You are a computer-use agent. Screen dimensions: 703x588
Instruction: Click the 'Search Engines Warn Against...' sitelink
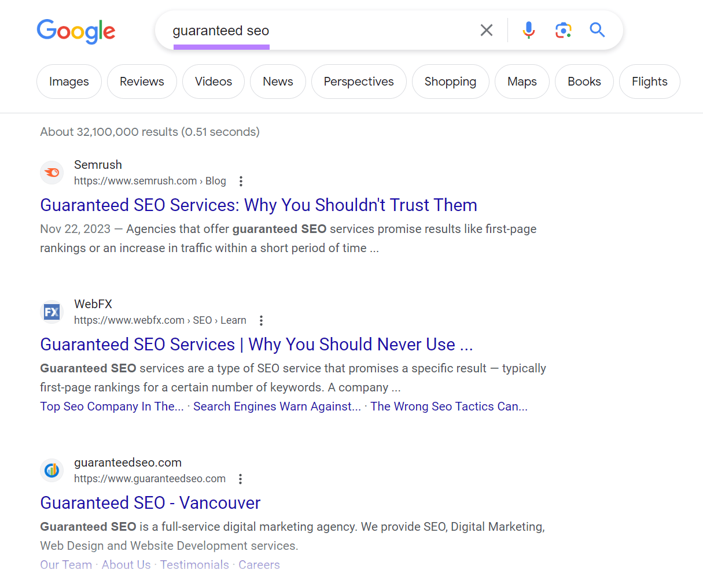277,406
